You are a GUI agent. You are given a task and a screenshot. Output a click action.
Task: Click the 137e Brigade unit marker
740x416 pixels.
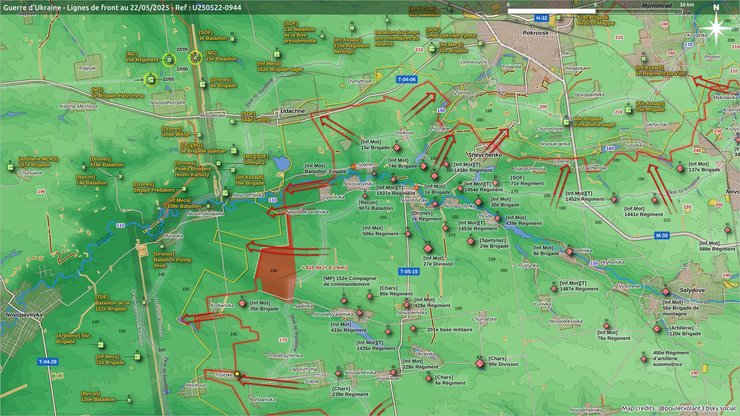click(680, 166)
